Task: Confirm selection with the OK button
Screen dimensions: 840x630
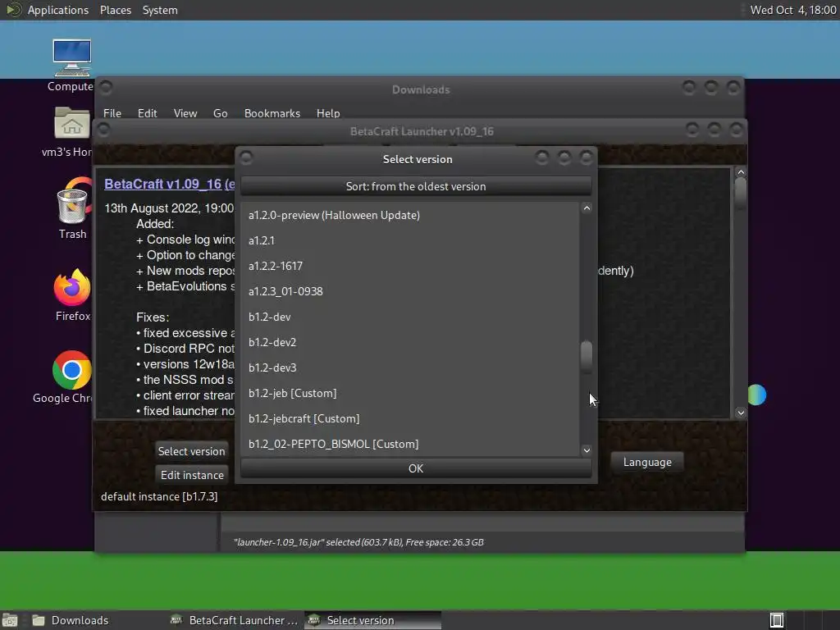Action: (416, 468)
